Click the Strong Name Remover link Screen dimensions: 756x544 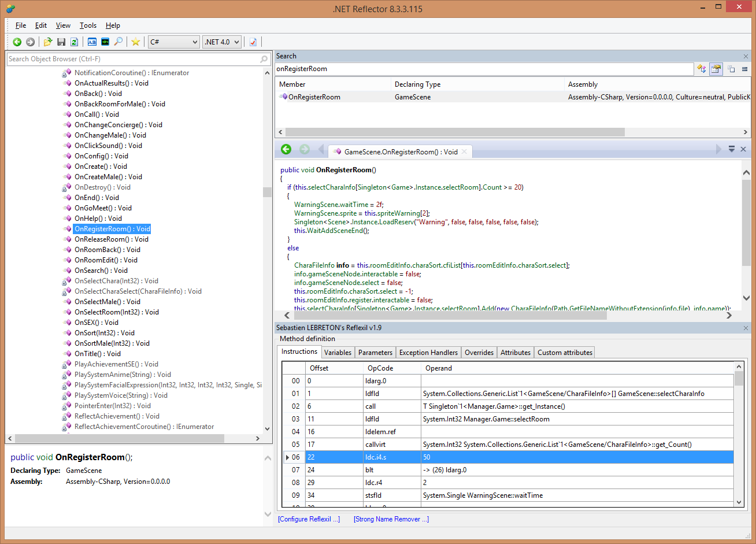point(391,519)
